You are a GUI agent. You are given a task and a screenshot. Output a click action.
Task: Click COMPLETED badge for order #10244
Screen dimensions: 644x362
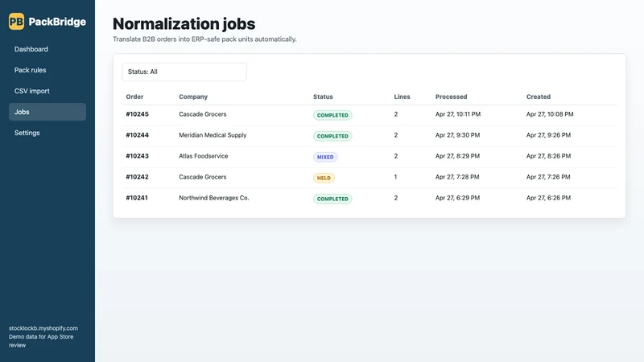(332, 136)
